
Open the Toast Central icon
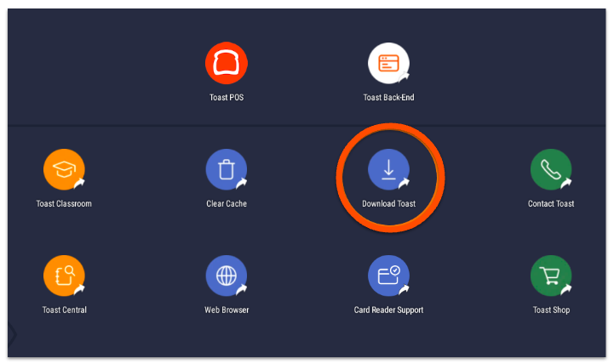tap(64, 276)
